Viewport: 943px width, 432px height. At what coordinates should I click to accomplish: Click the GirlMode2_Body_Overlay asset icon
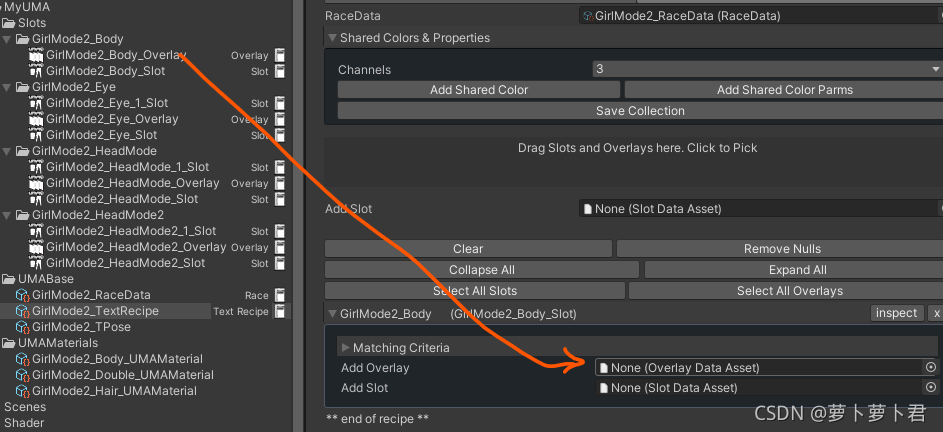(37, 55)
